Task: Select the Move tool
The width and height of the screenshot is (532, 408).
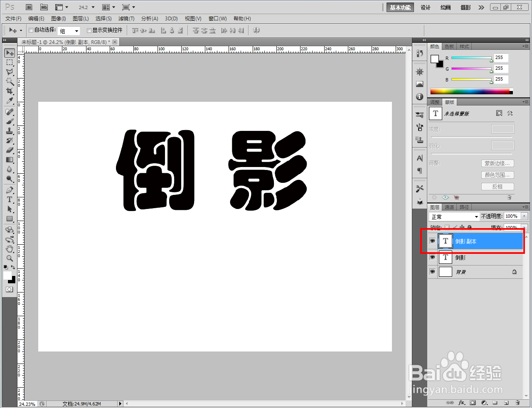Action: click(x=9, y=53)
